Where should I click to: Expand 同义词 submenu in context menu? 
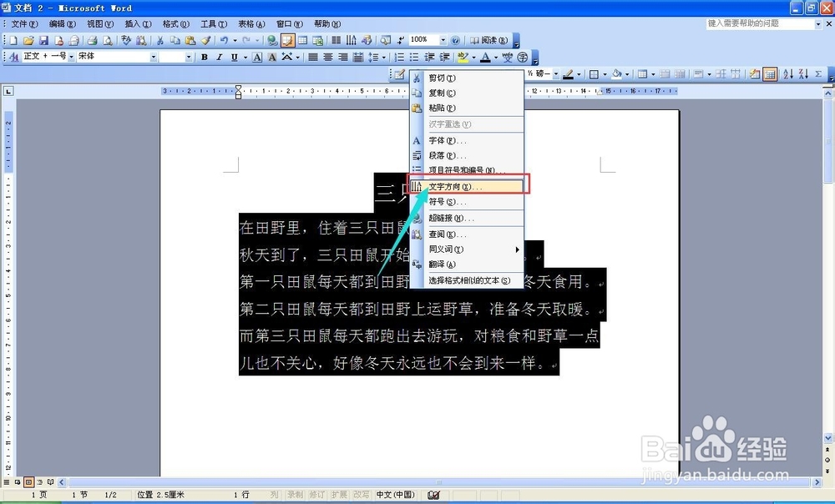(x=468, y=249)
